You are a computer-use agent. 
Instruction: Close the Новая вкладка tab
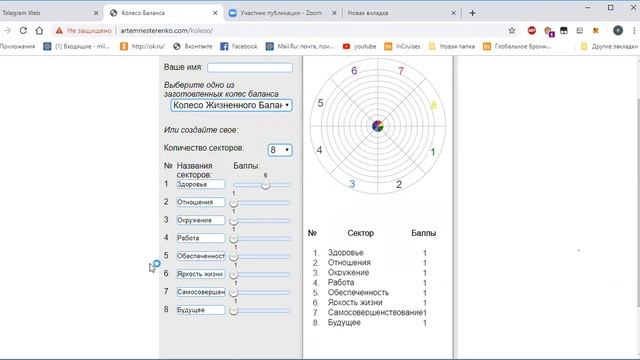point(453,13)
